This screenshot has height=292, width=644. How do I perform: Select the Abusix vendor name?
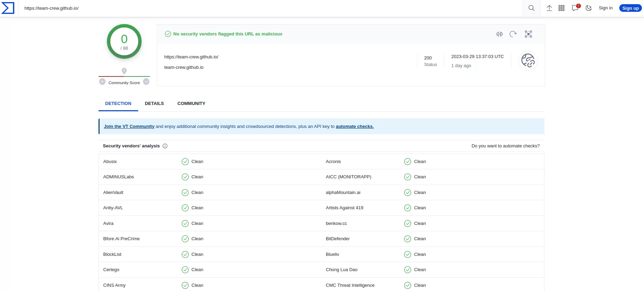pyautogui.click(x=110, y=162)
